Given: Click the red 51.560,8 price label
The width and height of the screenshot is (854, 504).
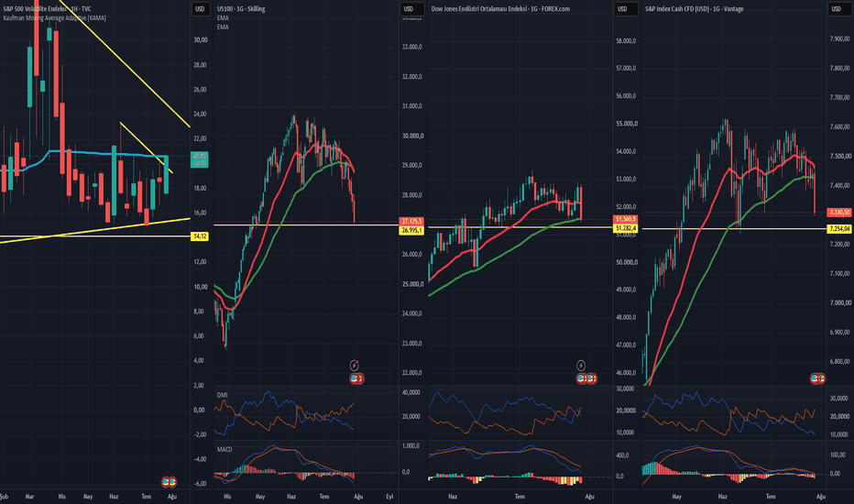Looking at the screenshot, I should (626, 219).
